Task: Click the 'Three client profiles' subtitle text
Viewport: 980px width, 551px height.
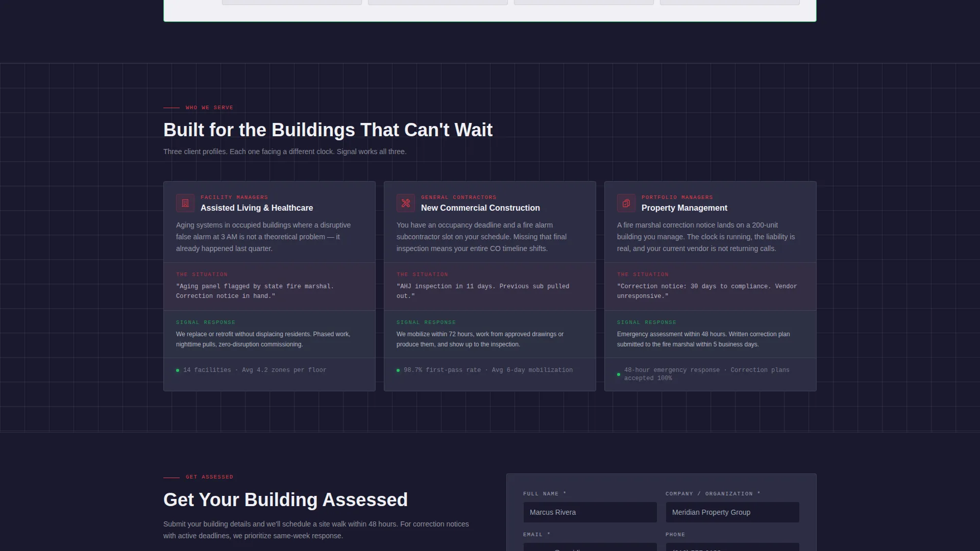Action: [285, 152]
